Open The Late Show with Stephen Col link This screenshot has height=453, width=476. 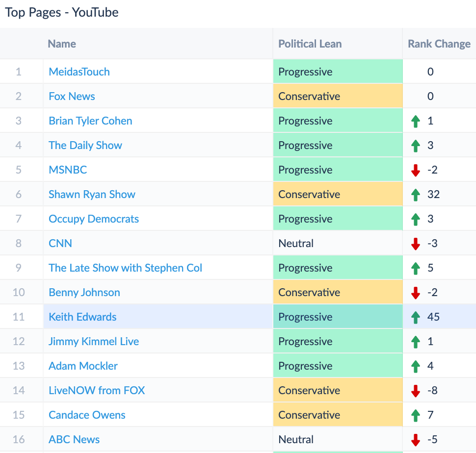point(125,268)
